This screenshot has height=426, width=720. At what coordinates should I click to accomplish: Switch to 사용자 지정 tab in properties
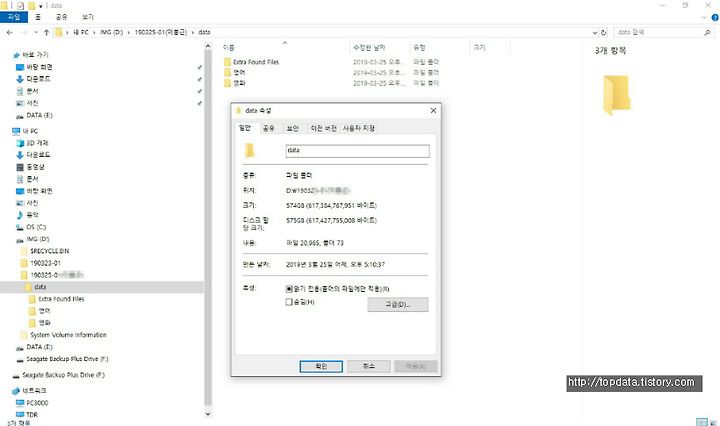359,129
